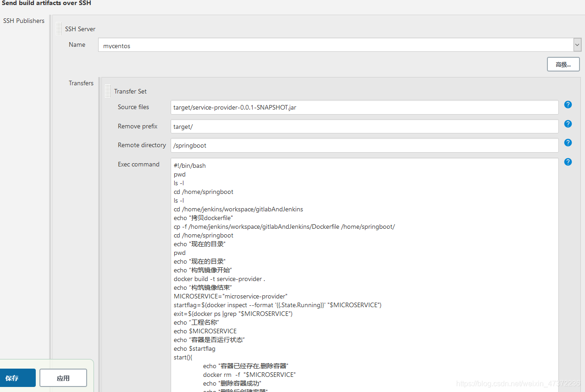585x392 pixels.
Task: Click the 'echo $startflag' line
Action: 194,348
